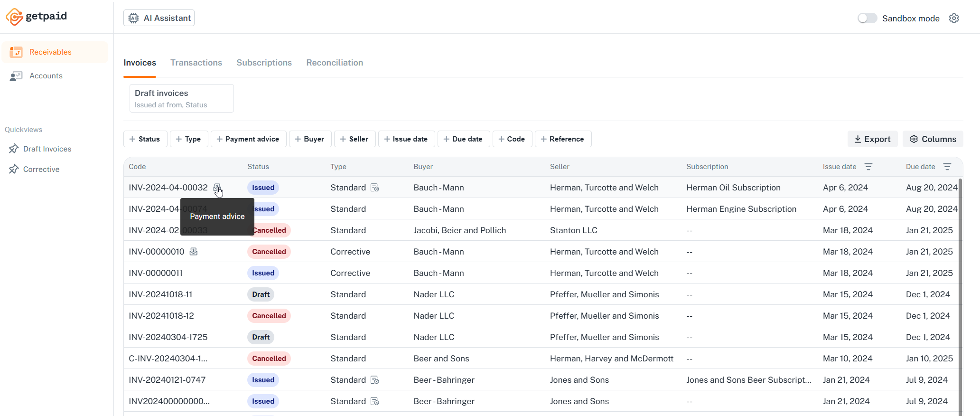Click Beer and Sons buyer cell

[x=441, y=359]
